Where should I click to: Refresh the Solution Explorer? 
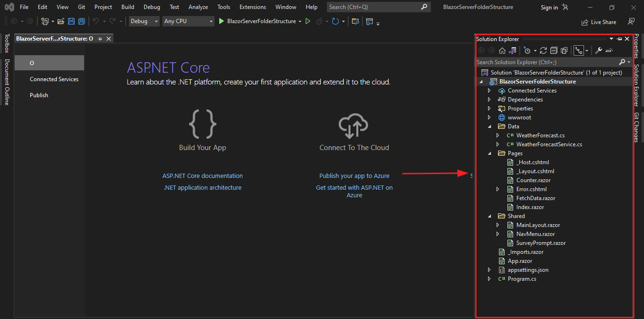[x=543, y=50]
